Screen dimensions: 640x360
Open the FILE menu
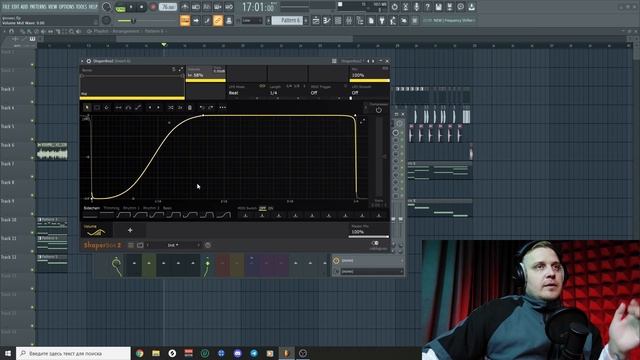(6, 7)
